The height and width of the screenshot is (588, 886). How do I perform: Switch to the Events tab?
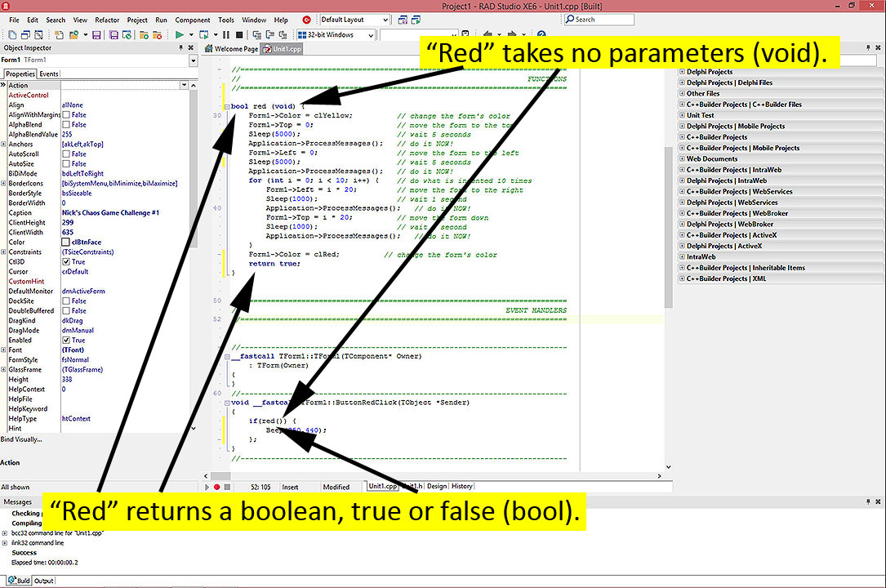pyautogui.click(x=49, y=74)
